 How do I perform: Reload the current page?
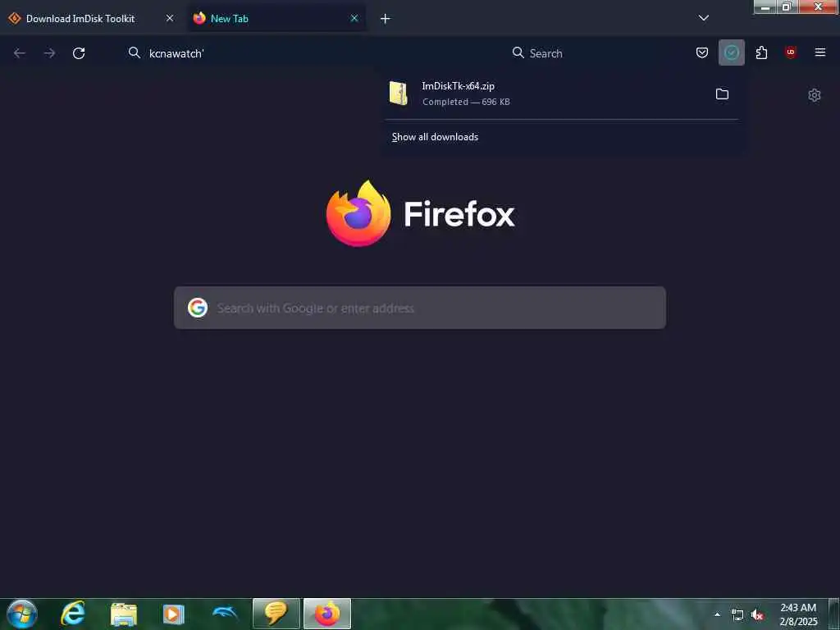[x=79, y=53]
